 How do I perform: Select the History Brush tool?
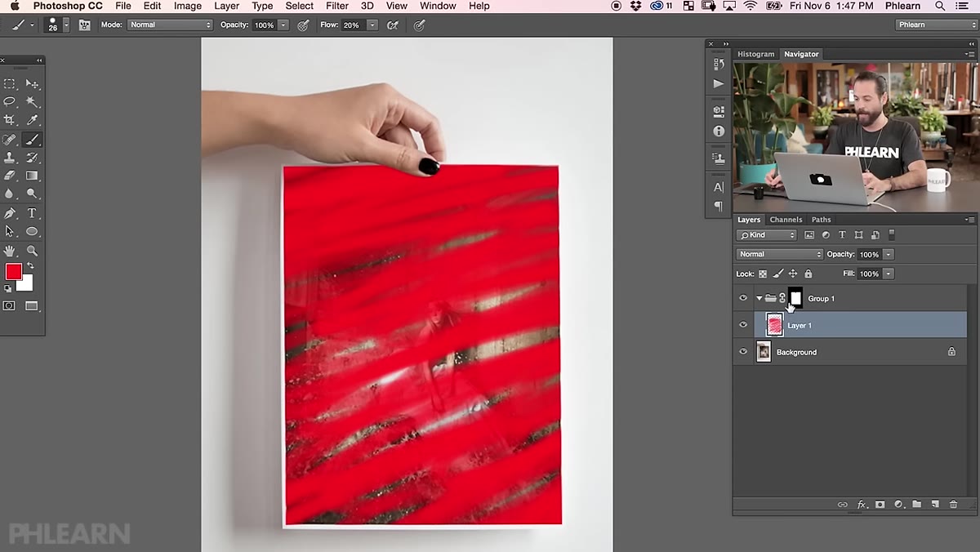[32, 158]
